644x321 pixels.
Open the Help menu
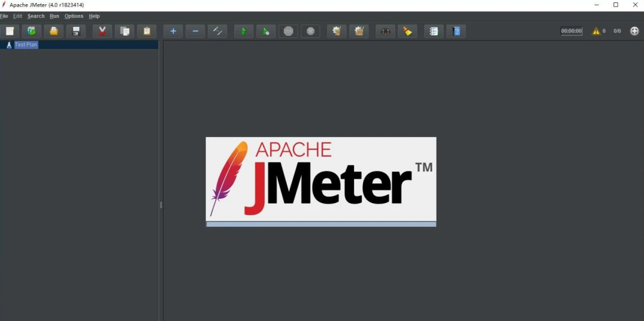(94, 16)
